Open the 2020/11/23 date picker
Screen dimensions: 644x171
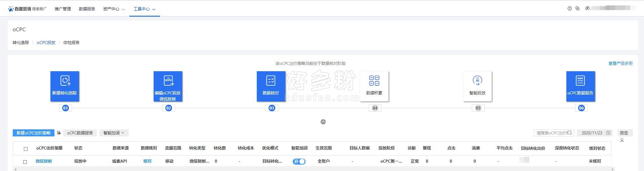click(595, 133)
